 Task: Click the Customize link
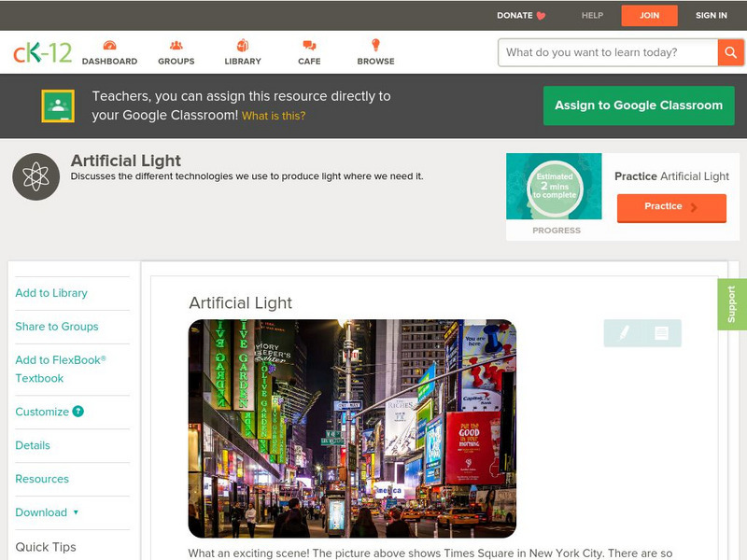tap(42, 412)
